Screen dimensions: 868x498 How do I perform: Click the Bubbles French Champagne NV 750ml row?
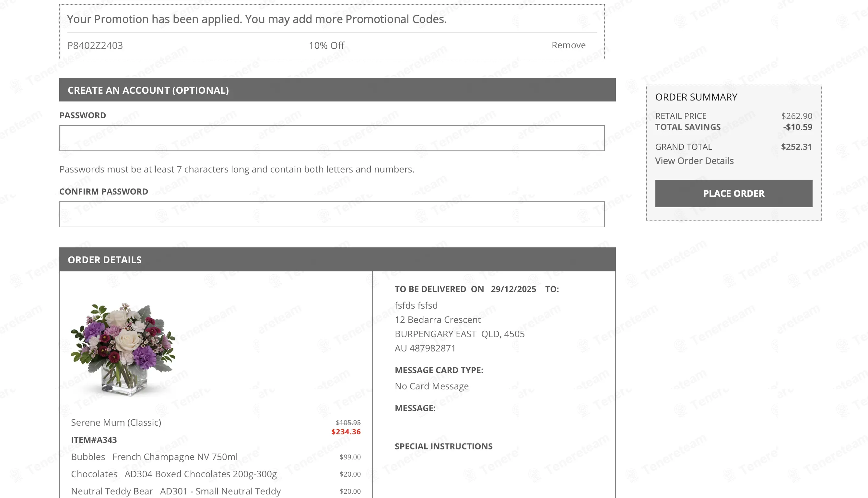[216, 457]
